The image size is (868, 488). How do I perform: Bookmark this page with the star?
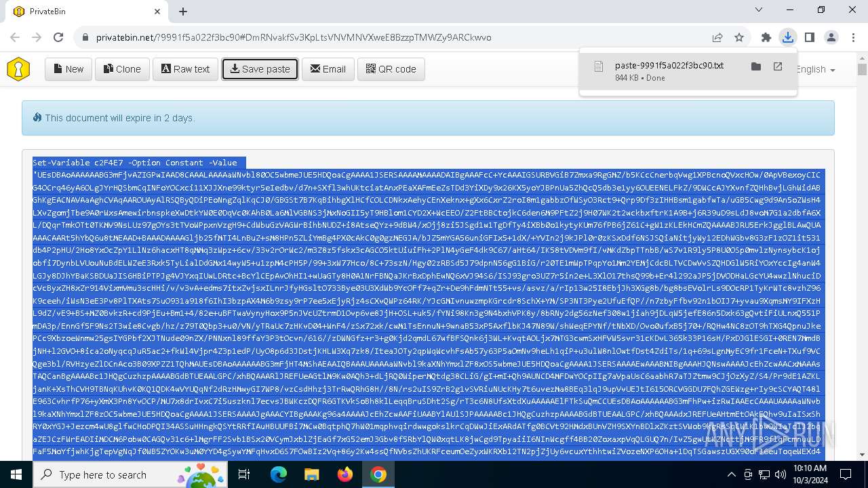click(x=739, y=38)
